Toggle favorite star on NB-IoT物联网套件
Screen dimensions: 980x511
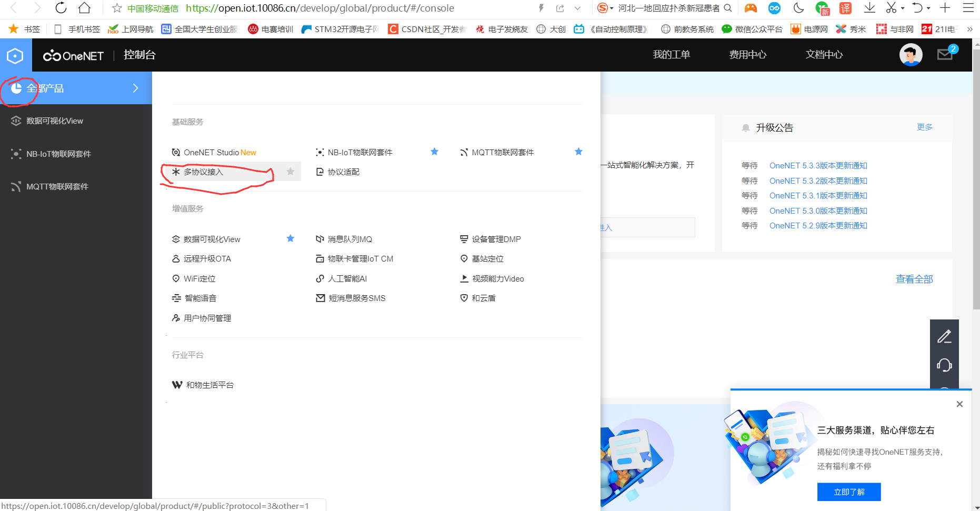(434, 152)
